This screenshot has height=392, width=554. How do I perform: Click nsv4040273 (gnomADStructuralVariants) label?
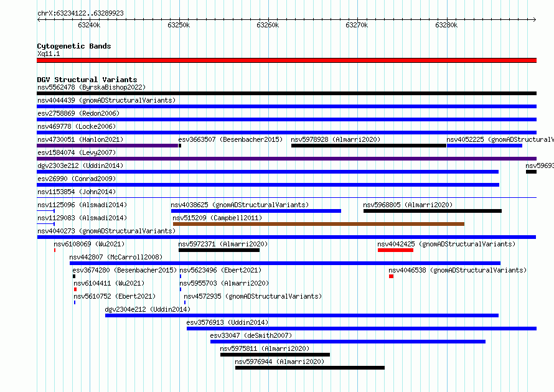106,231
